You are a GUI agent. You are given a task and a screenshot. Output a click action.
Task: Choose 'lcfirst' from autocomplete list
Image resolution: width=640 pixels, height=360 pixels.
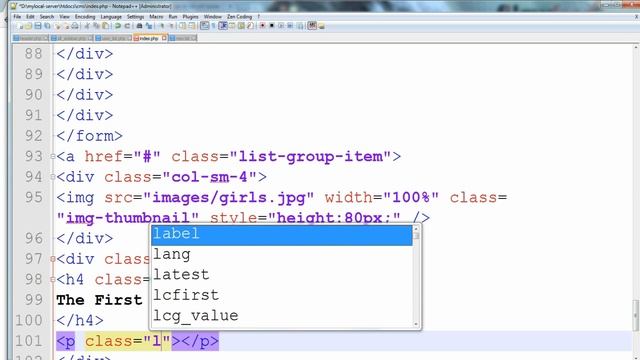click(x=282, y=295)
